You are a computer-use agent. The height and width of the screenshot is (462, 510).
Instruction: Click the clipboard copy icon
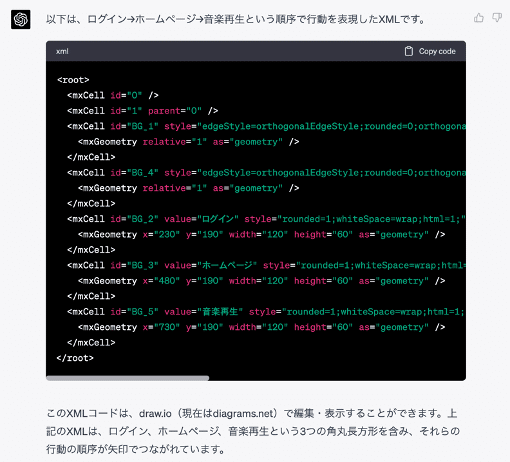tap(409, 51)
